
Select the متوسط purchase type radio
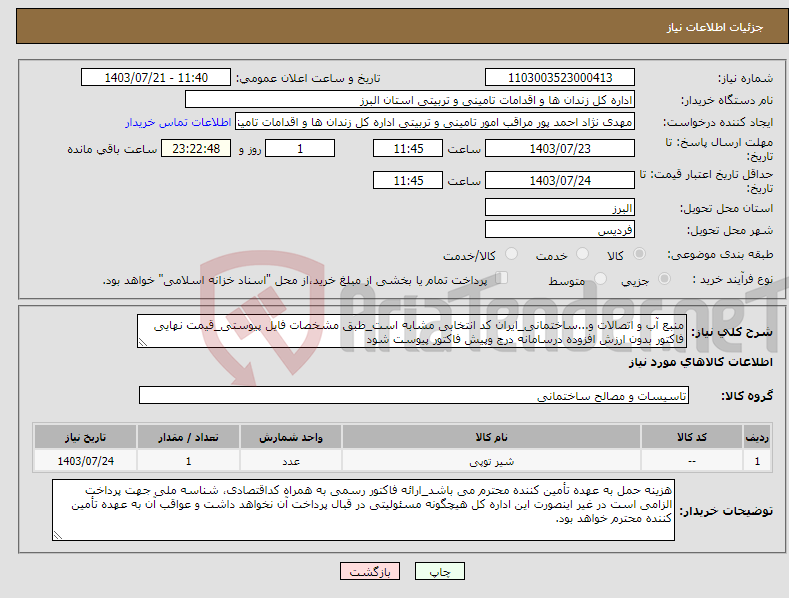click(x=600, y=278)
